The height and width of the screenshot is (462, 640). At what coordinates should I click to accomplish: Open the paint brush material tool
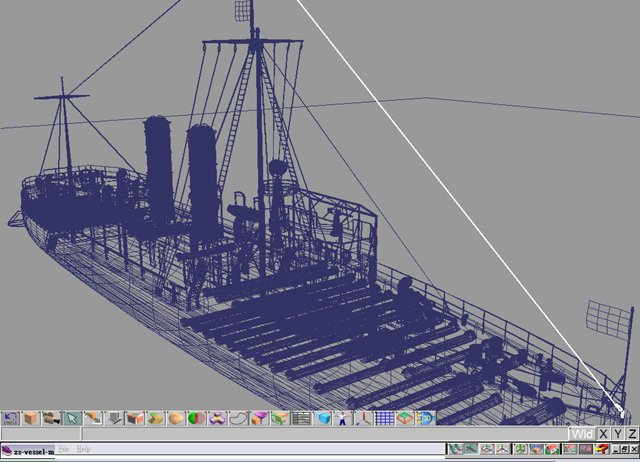(x=93, y=418)
